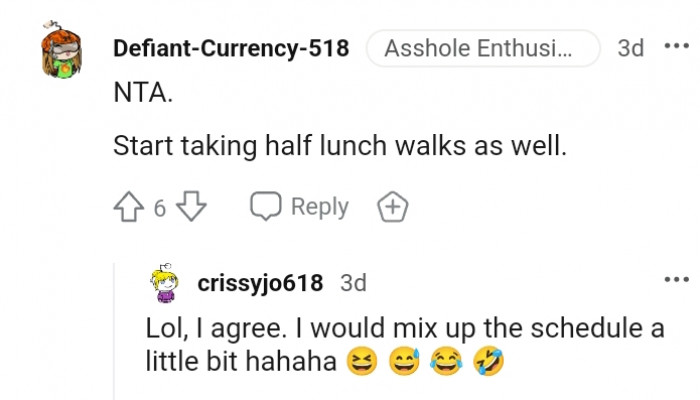Click the Asshole Enthusiast flair badge
700x400 pixels.
483,48
